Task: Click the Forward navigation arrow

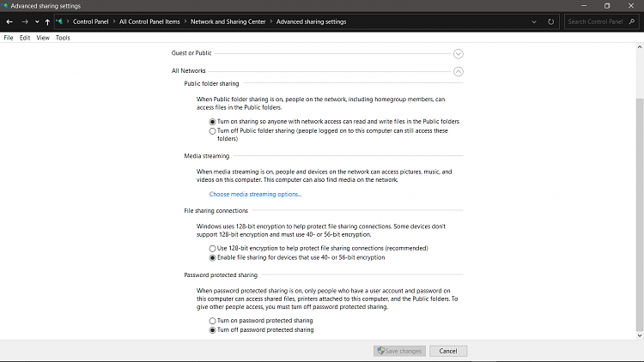Action: pyautogui.click(x=25, y=21)
